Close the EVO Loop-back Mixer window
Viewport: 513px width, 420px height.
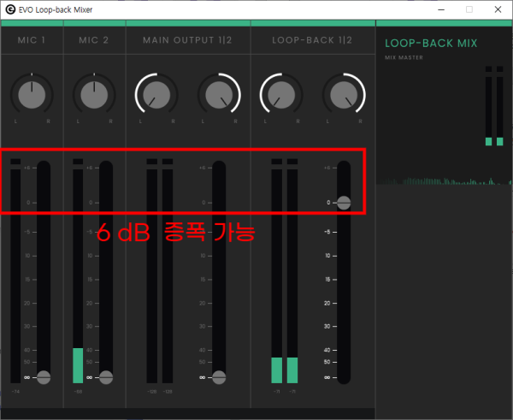click(x=498, y=9)
